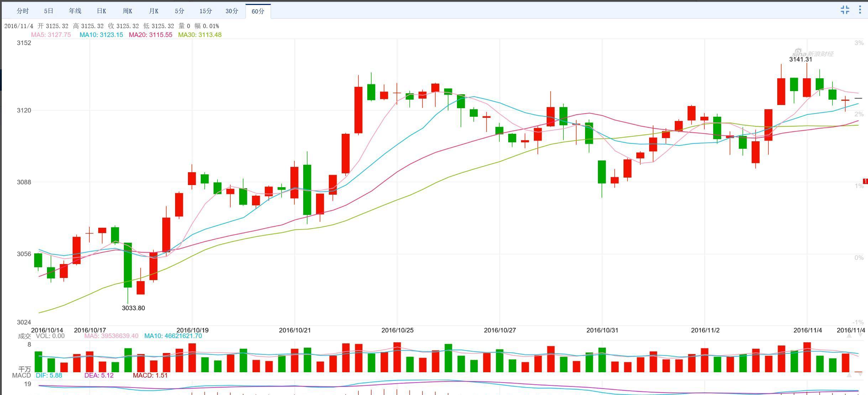
Task: Switch to the 15分 interval tab
Action: [206, 11]
